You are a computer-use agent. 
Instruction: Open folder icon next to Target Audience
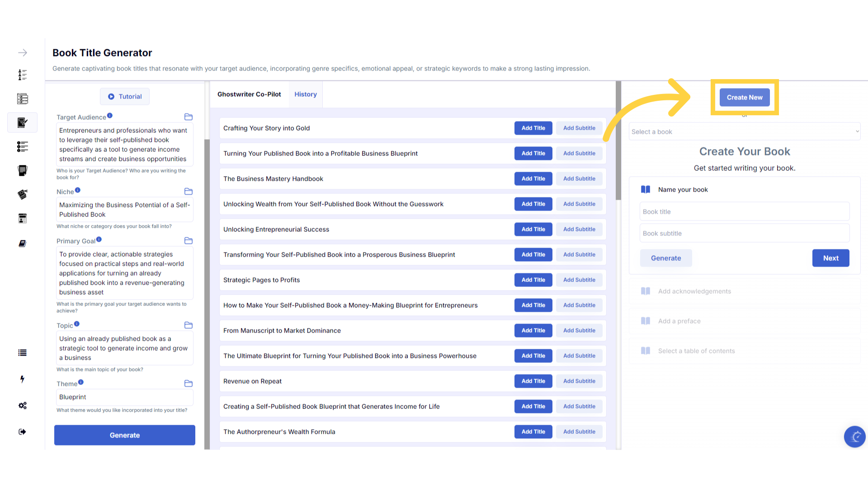coord(189,117)
